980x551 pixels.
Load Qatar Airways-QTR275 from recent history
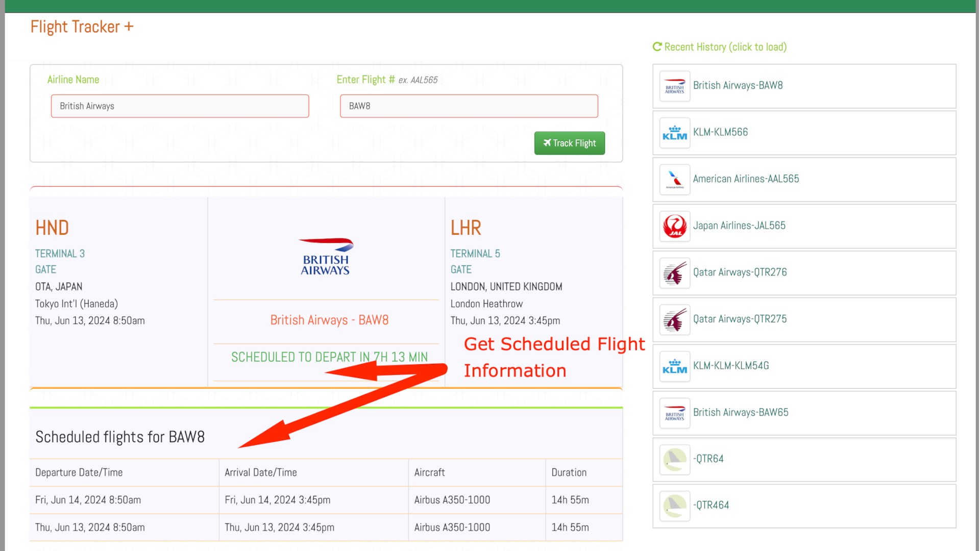pyautogui.click(x=804, y=320)
